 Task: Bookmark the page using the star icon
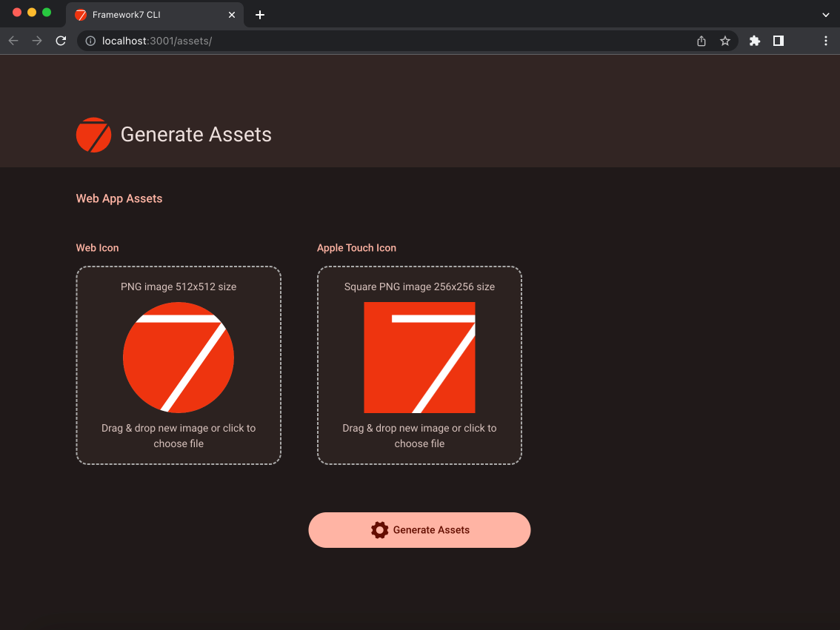pos(725,41)
